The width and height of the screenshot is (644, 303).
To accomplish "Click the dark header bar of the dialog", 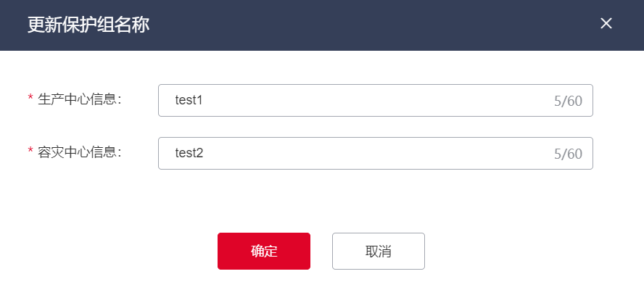I will tap(363, 25).
